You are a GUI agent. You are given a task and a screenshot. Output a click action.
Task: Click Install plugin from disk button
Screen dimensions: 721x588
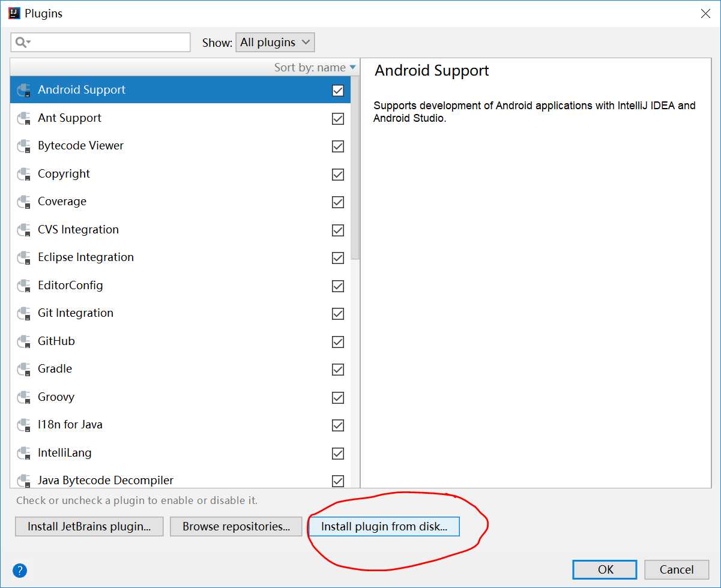click(x=384, y=527)
